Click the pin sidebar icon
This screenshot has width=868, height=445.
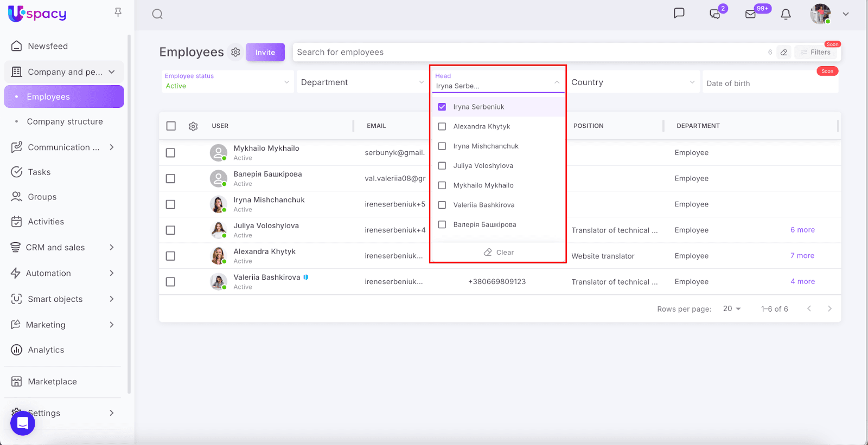(x=118, y=12)
